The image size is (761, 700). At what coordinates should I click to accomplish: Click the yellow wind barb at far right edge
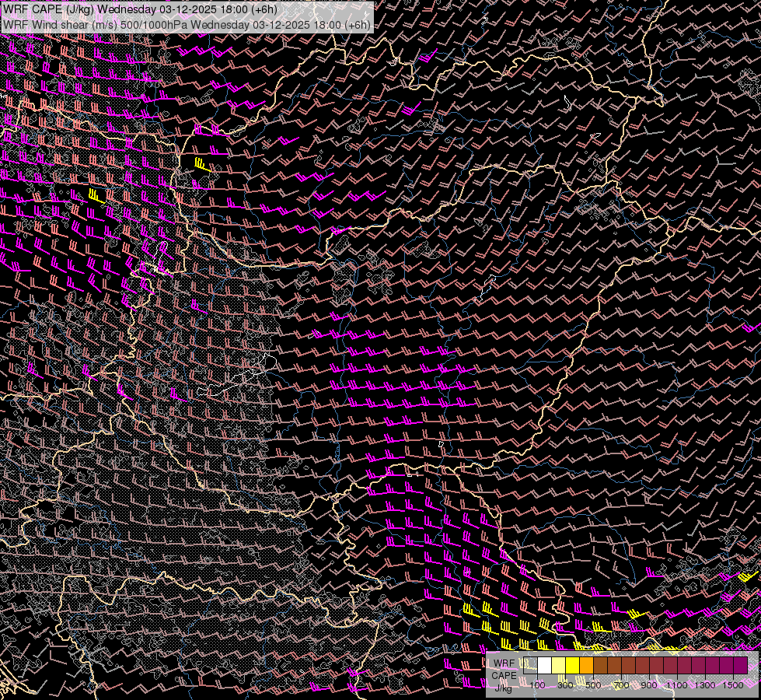pyautogui.click(x=748, y=577)
